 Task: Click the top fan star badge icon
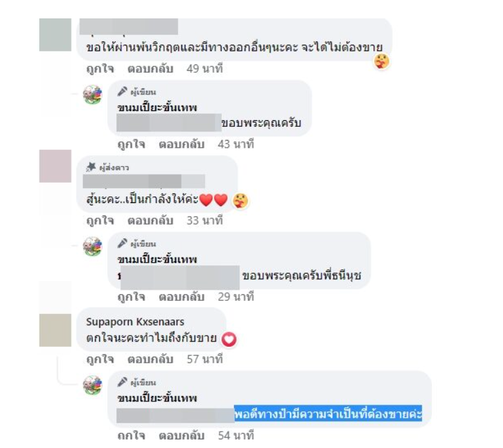coord(91,167)
